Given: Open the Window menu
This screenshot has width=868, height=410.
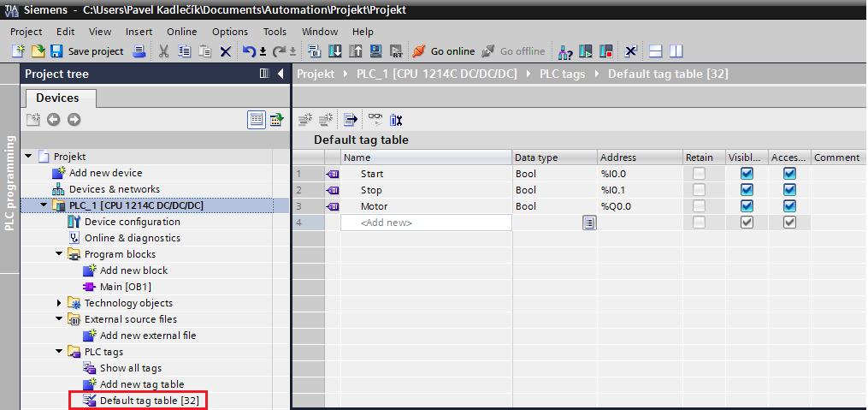Looking at the screenshot, I should point(320,32).
